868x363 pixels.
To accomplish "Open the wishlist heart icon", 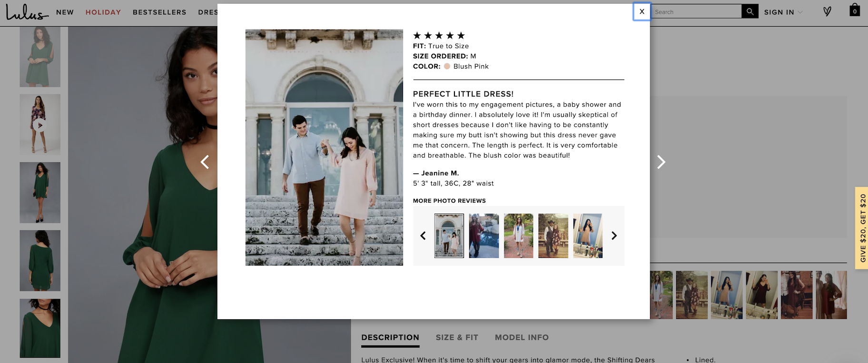I will click(x=827, y=11).
